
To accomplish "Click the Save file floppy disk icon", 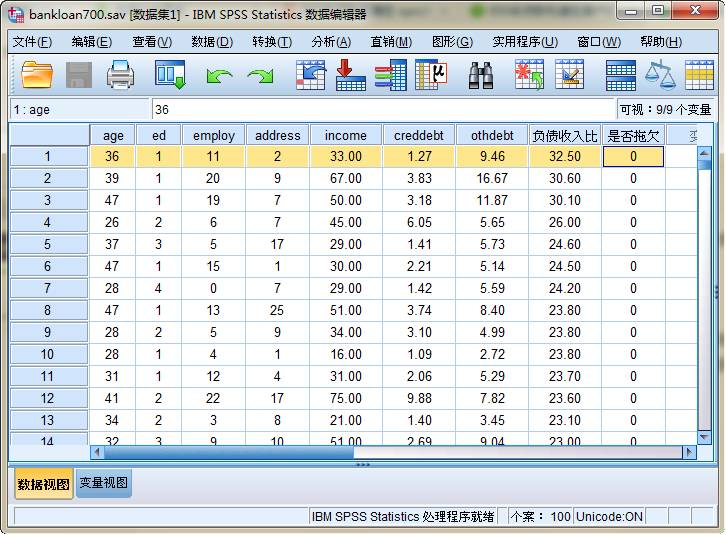I will click(79, 75).
